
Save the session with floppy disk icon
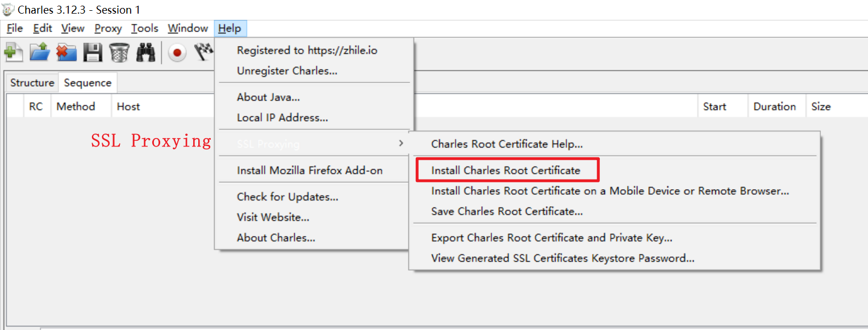coord(93,53)
